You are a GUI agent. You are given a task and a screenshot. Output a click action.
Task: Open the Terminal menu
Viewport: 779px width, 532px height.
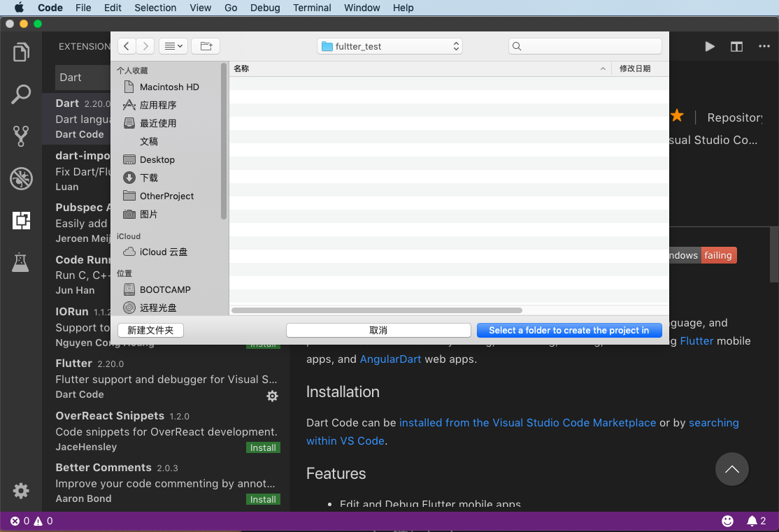(x=312, y=8)
